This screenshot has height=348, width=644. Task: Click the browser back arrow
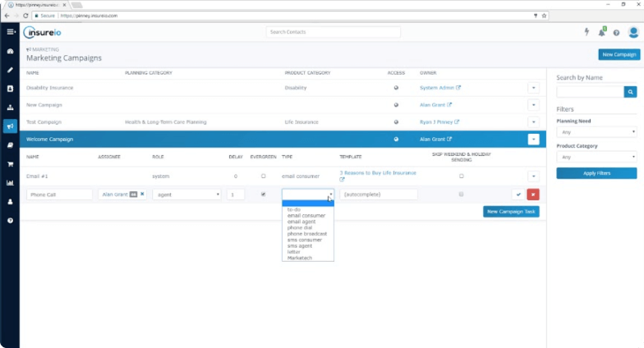pyautogui.click(x=7, y=16)
